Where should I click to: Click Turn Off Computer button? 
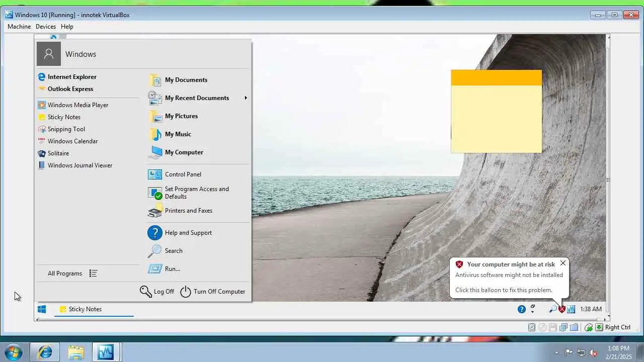click(x=213, y=292)
